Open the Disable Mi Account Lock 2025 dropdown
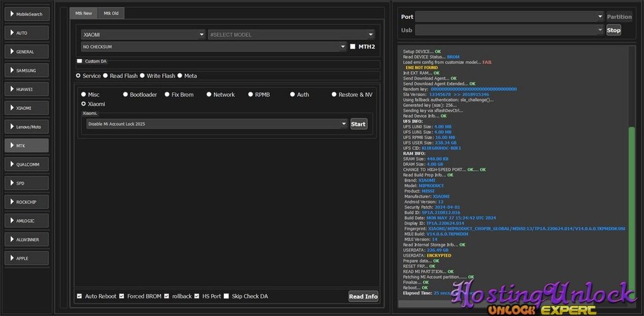The width and height of the screenshot is (644, 316). [x=217, y=124]
